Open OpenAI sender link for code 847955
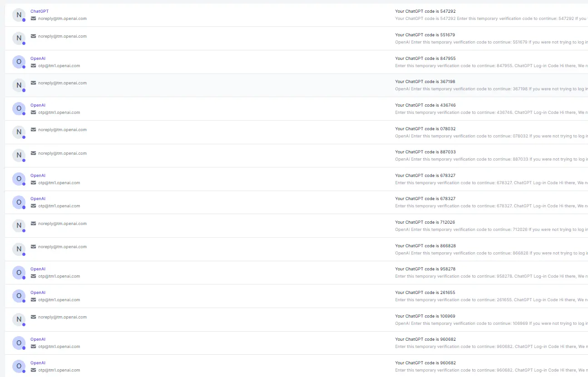Image resolution: width=588 pixels, height=377 pixels. coord(38,59)
